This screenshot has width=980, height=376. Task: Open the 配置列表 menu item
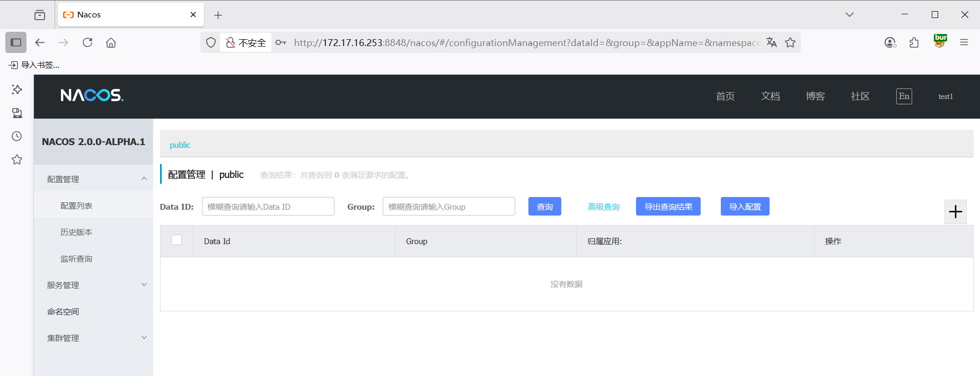click(93, 205)
